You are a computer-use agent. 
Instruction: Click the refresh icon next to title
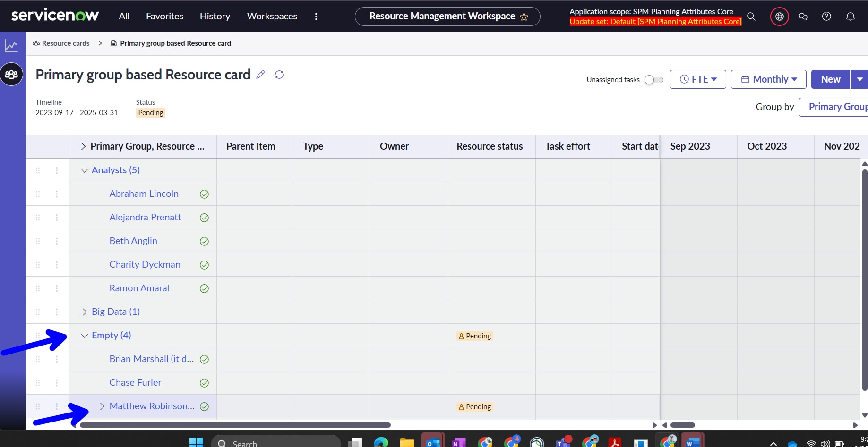pos(279,75)
